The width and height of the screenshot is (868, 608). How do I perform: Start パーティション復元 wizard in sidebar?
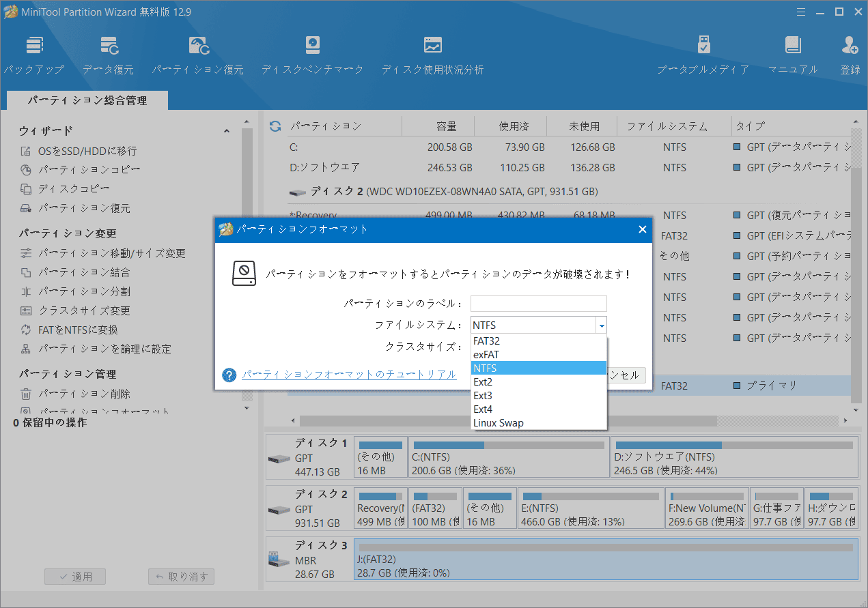pyautogui.click(x=74, y=208)
